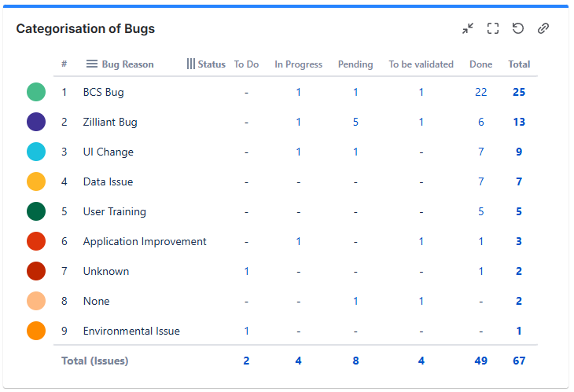Select the yellow Data Issue color circle
Screen dimensions: 574x392
[x=36, y=181]
